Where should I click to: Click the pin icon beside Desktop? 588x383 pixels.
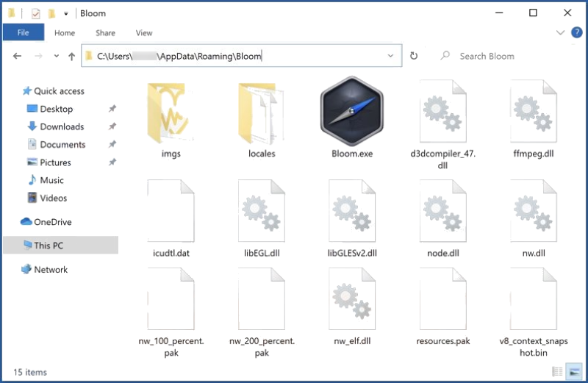[x=112, y=109]
